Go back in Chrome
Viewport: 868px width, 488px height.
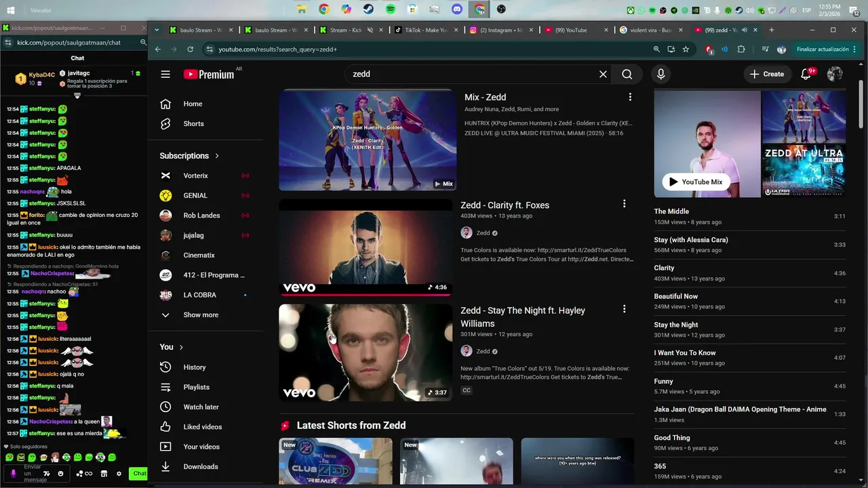point(157,49)
